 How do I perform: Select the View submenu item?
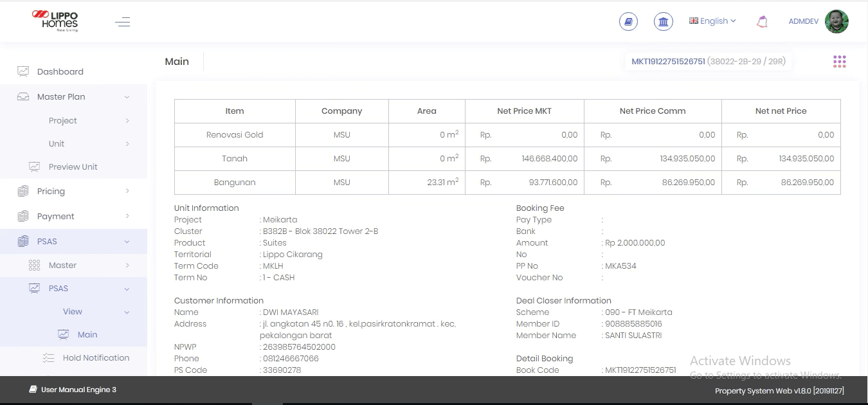tap(73, 311)
